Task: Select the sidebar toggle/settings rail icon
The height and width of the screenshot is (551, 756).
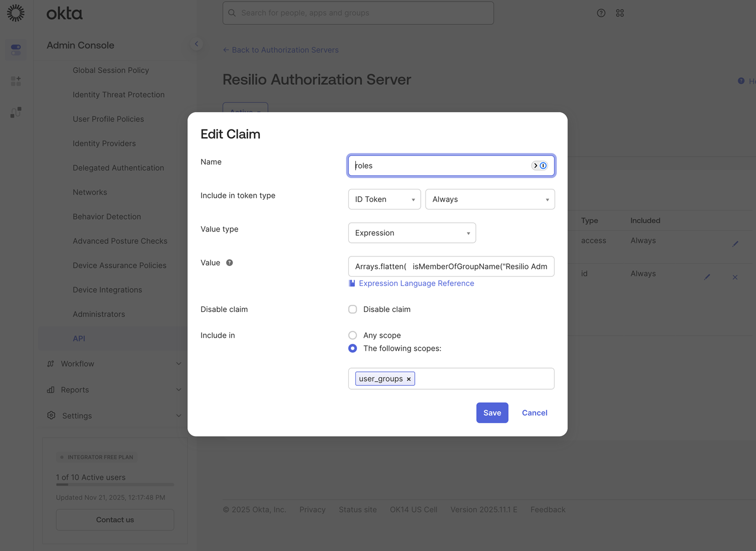Action: (16, 49)
